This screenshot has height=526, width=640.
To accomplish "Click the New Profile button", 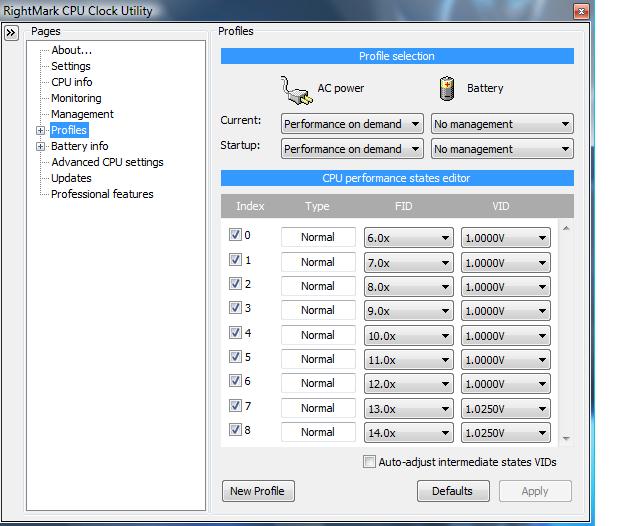I will [258, 491].
